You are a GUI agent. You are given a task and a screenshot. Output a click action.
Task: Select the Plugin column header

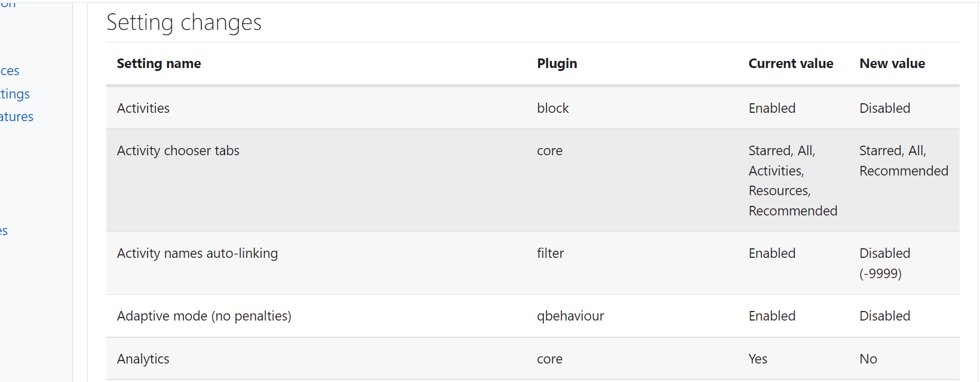[x=557, y=63]
